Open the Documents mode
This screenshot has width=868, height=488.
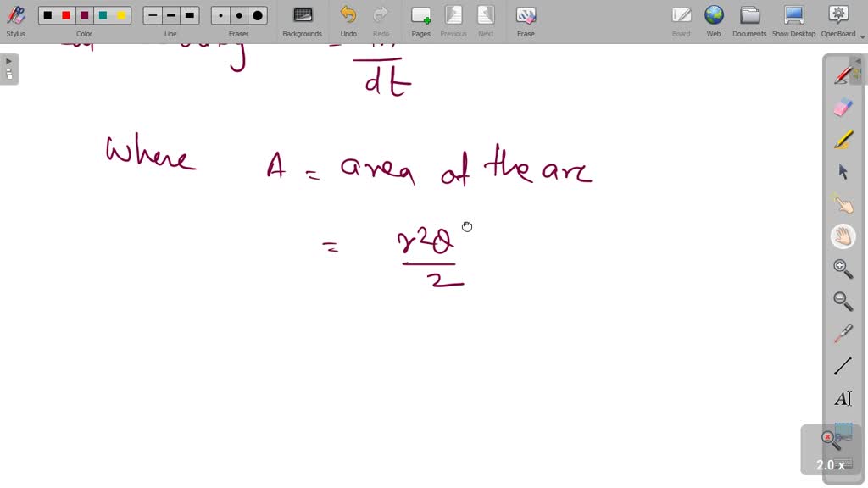pos(749,21)
